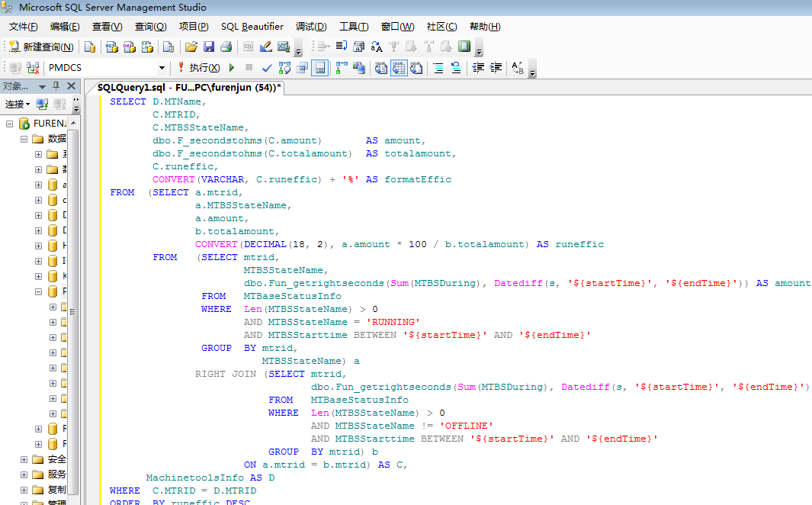Start debugging with the green play arrow
The height and width of the screenshot is (505, 812).
click(232, 68)
